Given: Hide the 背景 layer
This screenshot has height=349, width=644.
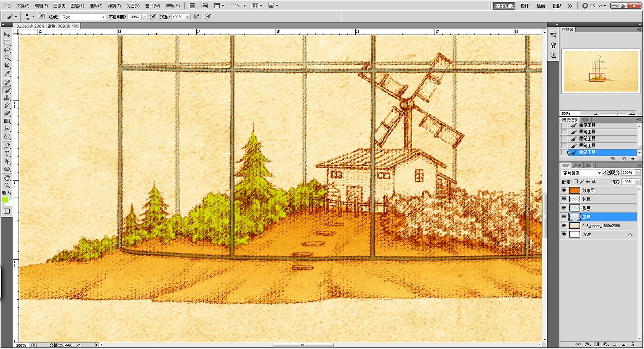Looking at the screenshot, I should tap(563, 234).
